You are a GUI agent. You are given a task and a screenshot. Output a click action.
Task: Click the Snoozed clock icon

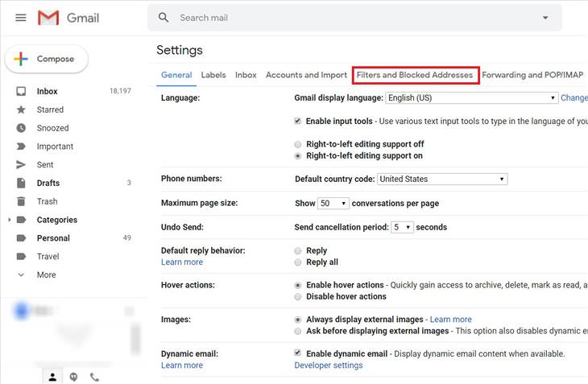coord(21,128)
